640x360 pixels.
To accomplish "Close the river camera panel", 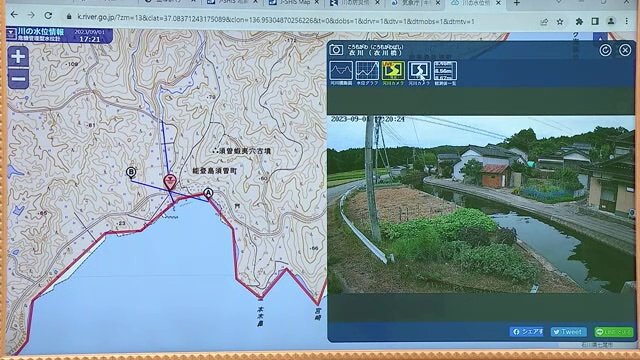I will [x=625, y=50].
